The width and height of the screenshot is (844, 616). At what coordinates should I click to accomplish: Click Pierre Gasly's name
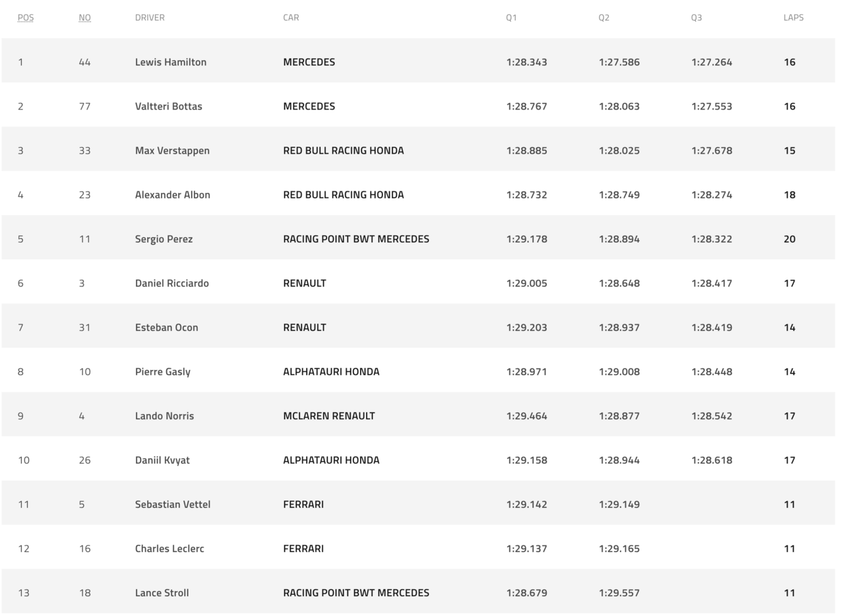(x=163, y=371)
